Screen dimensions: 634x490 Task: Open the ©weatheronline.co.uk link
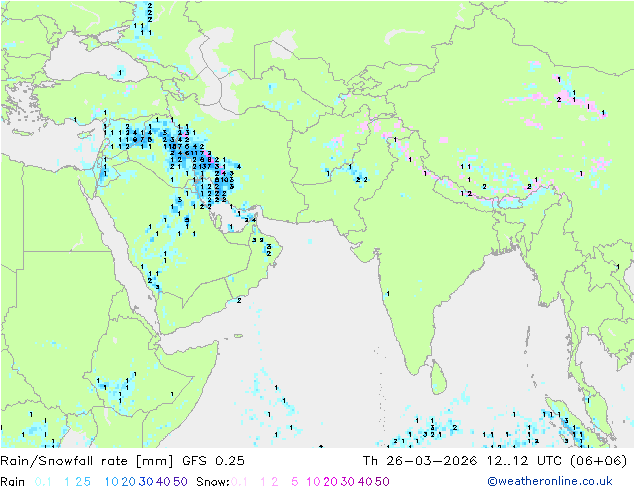tap(550, 482)
